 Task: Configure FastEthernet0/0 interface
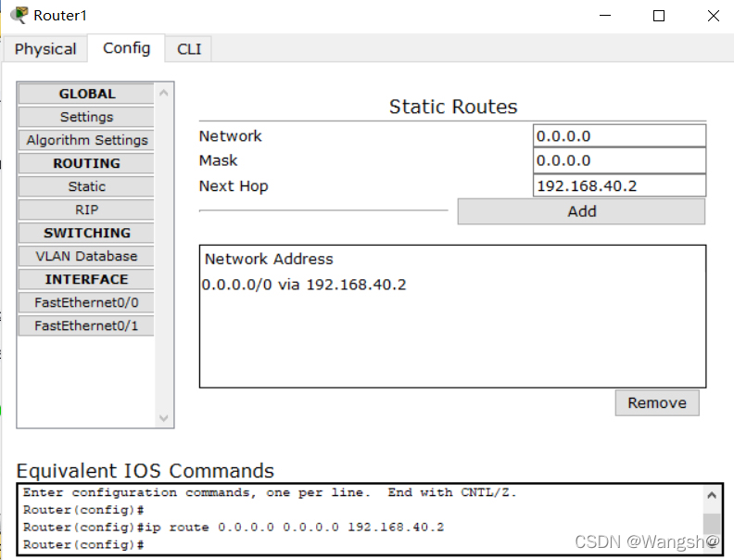pos(86,302)
